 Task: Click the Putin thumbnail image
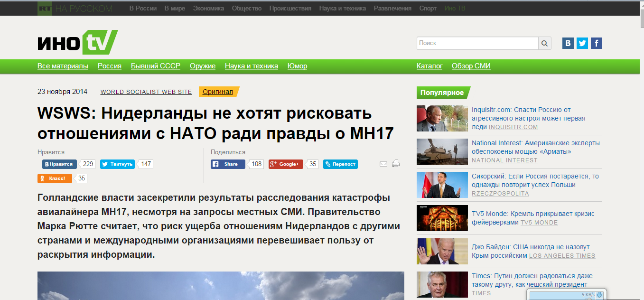[442, 119]
